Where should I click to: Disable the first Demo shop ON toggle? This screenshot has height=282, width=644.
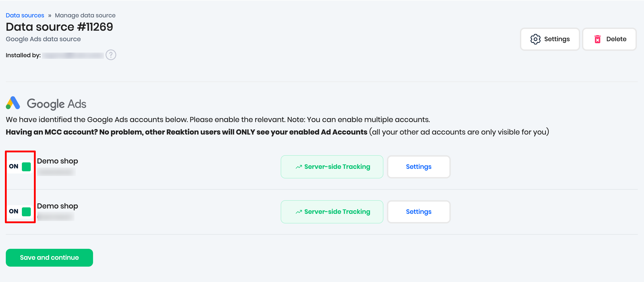coord(20,167)
